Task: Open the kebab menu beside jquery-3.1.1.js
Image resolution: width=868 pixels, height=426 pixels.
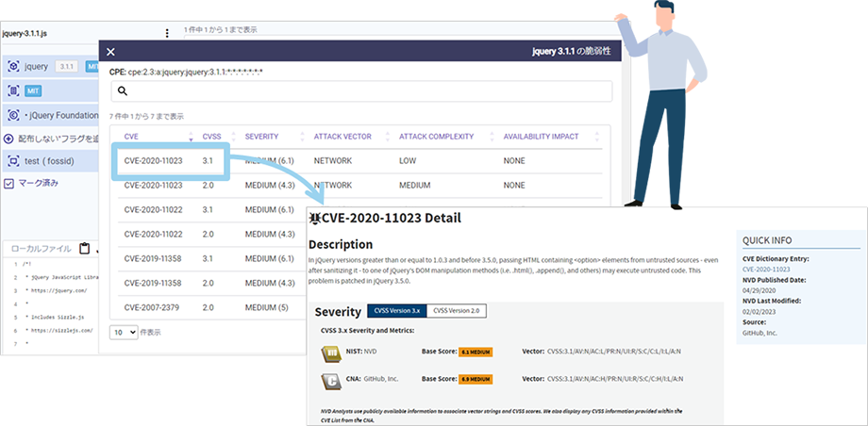Action: pyautogui.click(x=168, y=33)
